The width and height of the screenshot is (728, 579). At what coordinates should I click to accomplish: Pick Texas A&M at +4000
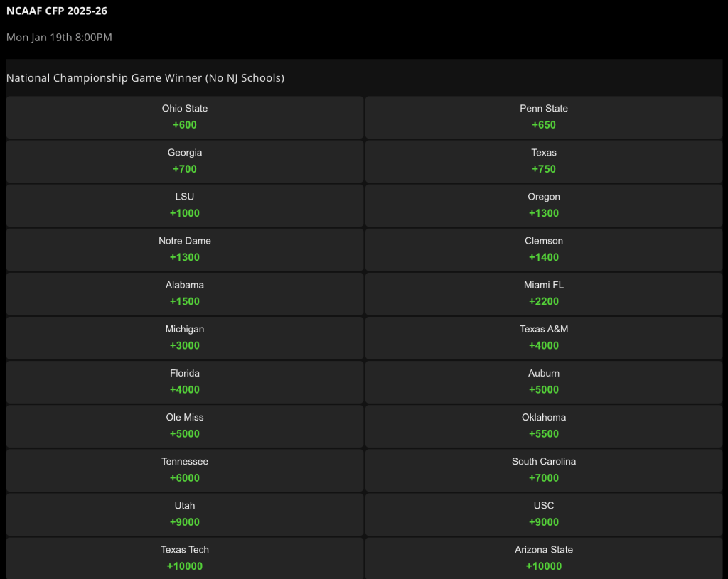[x=544, y=337]
